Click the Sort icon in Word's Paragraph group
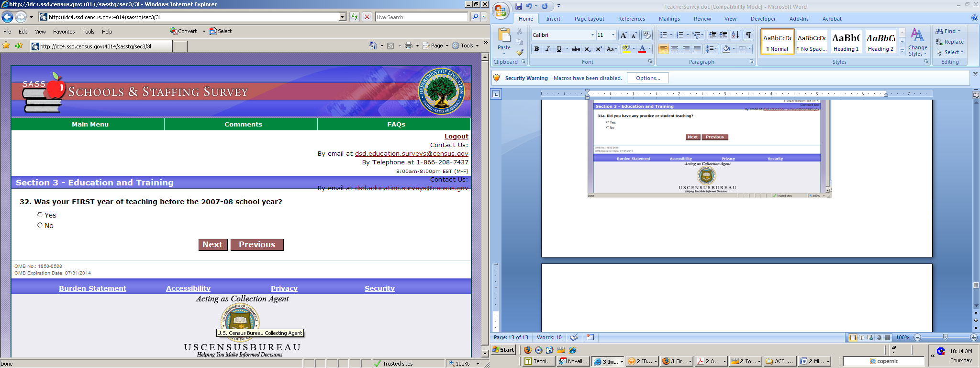 735,35
